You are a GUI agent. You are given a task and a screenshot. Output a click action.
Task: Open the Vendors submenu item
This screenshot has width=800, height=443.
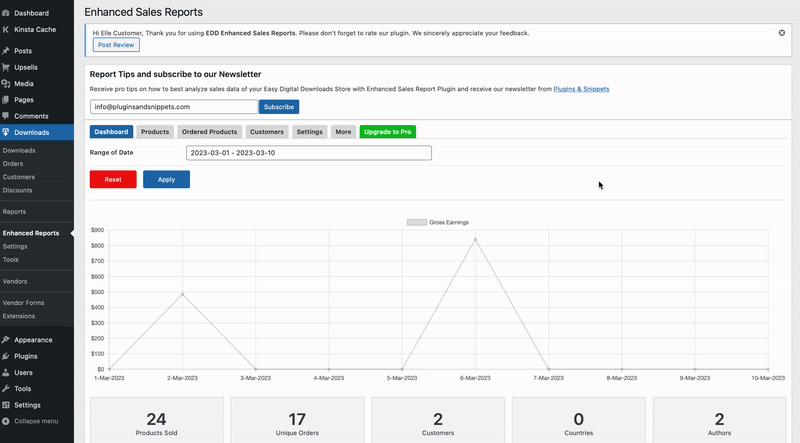pyautogui.click(x=15, y=282)
